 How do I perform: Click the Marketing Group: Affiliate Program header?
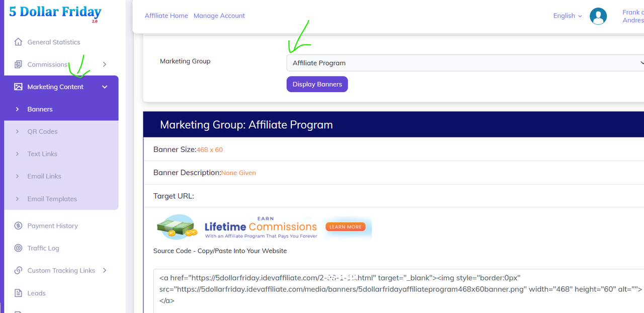246,124
